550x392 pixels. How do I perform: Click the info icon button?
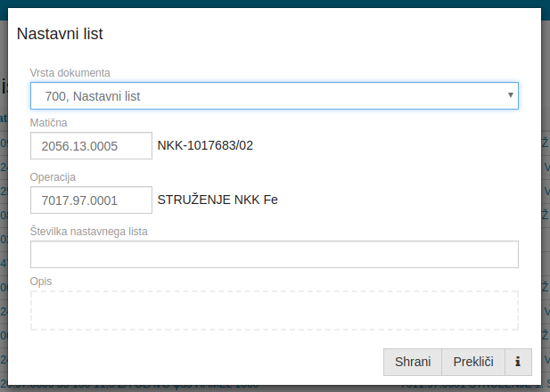[x=518, y=362]
